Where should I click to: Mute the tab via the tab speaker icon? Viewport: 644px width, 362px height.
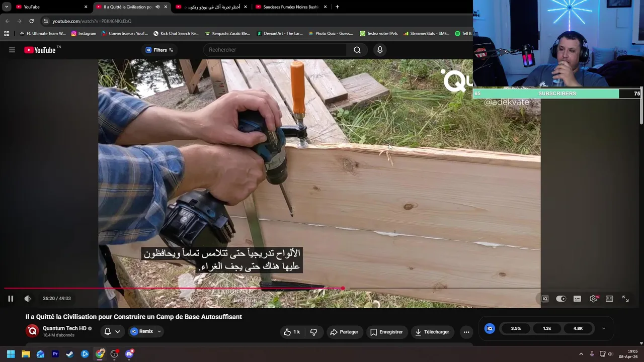[x=157, y=7]
